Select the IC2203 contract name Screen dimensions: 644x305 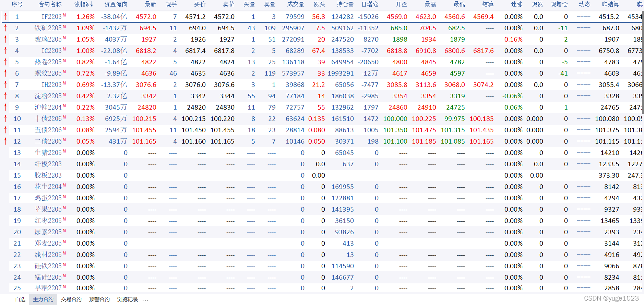click(51, 50)
